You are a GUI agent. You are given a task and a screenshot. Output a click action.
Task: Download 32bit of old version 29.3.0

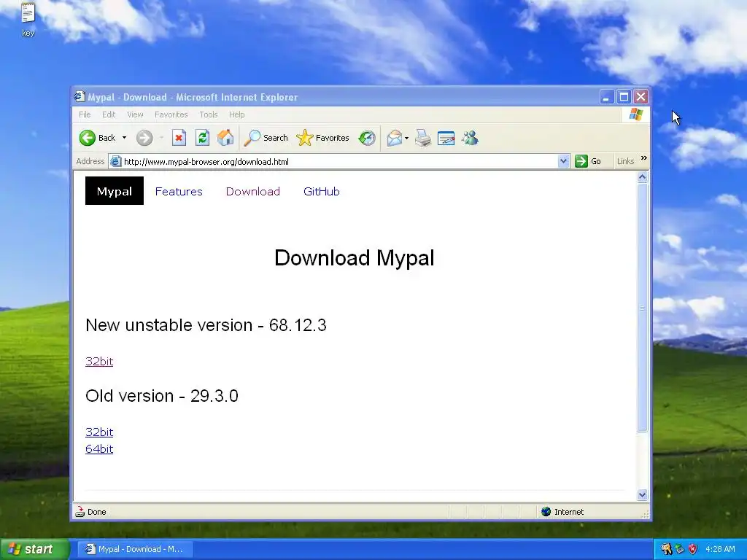[99, 432]
